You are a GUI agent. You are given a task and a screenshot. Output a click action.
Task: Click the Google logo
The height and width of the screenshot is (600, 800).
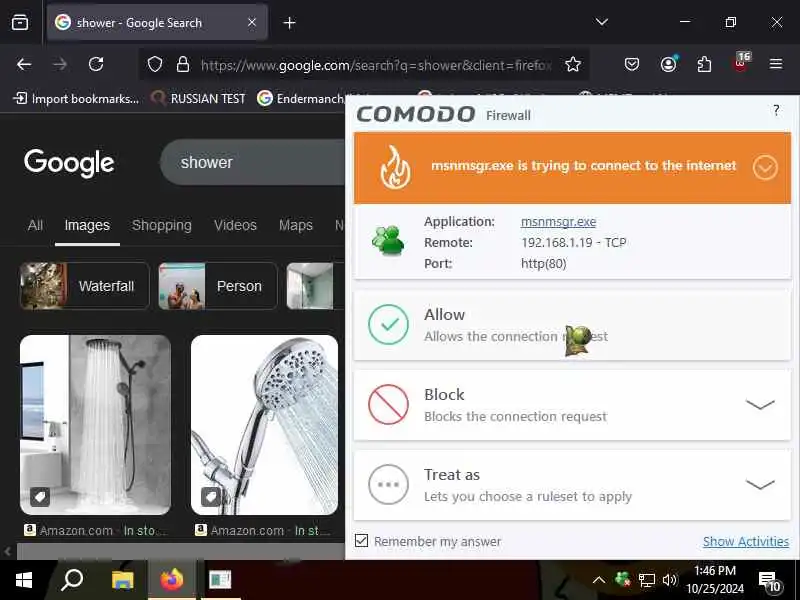[x=69, y=163]
